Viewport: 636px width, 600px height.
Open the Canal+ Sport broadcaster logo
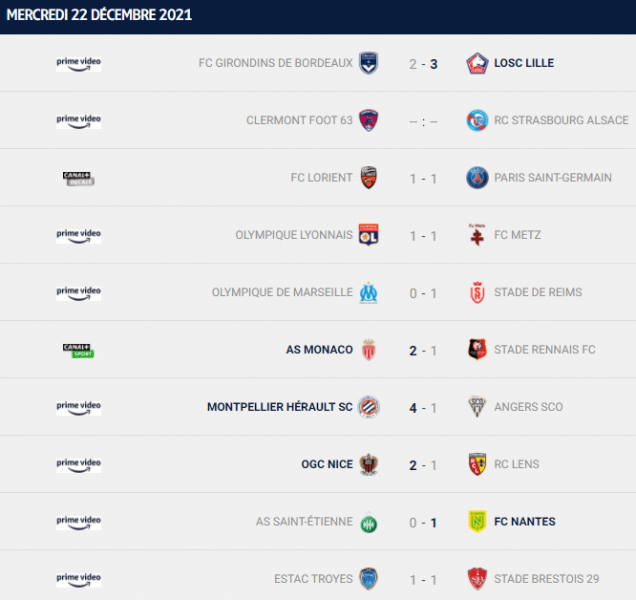pos(78,351)
